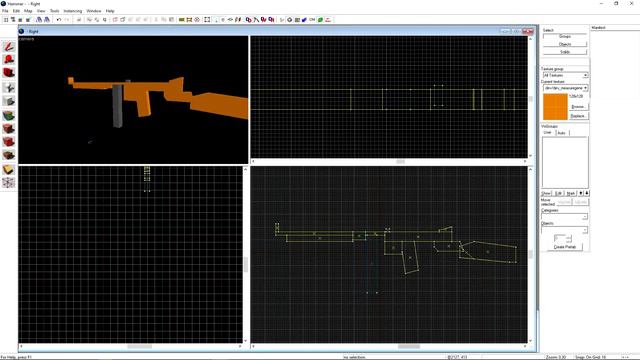Click the Solids select button
The image size is (640, 360).
pos(565,52)
